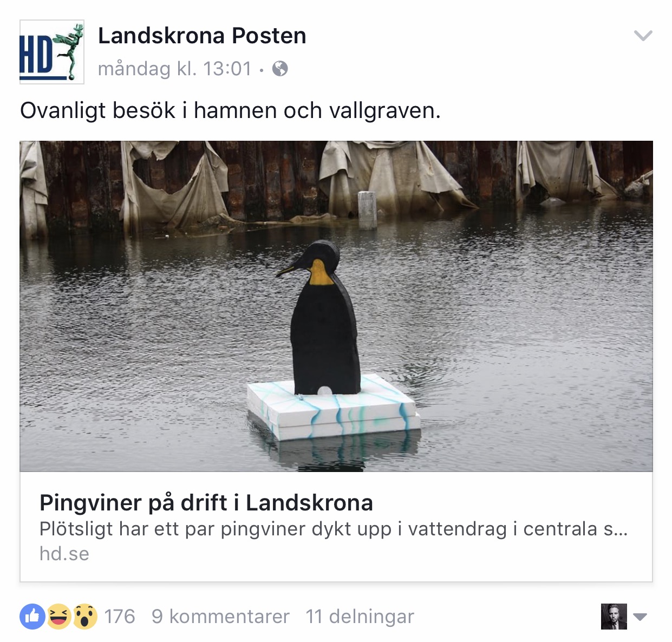The image size is (672, 642).
Task: Open the Landskrona Posten page name
Action: pos(202,36)
